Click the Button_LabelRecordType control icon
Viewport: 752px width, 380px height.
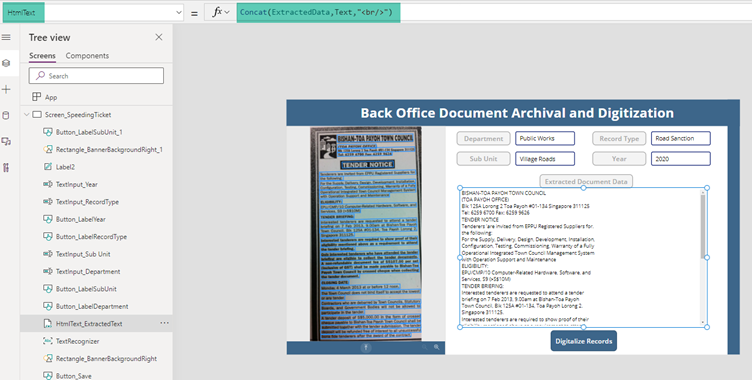pyautogui.click(x=47, y=237)
